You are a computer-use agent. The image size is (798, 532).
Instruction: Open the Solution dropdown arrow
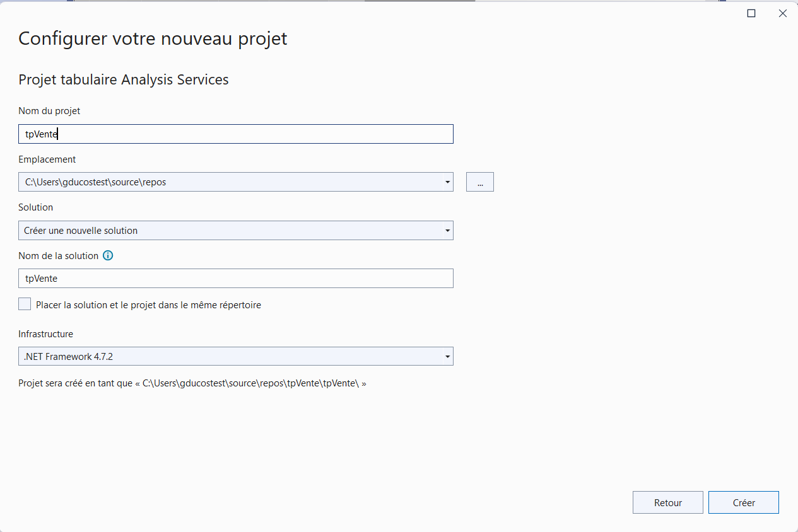pyautogui.click(x=447, y=231)
